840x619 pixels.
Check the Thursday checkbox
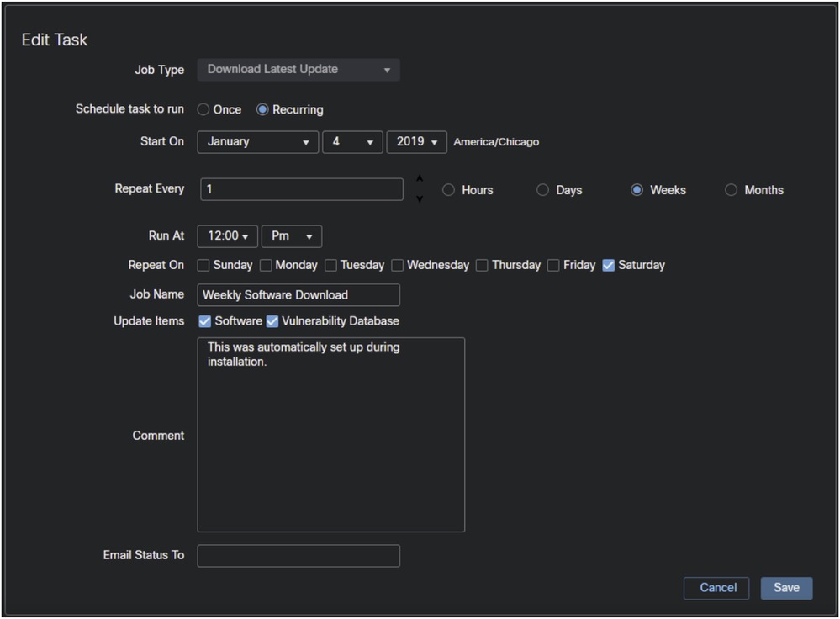[x=482, y=265]
